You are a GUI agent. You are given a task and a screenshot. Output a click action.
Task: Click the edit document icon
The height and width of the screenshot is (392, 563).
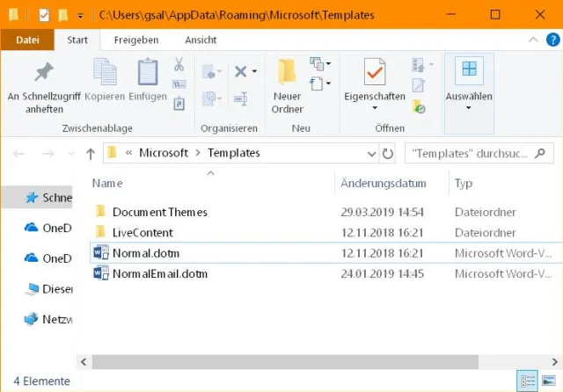coord(419,85)
